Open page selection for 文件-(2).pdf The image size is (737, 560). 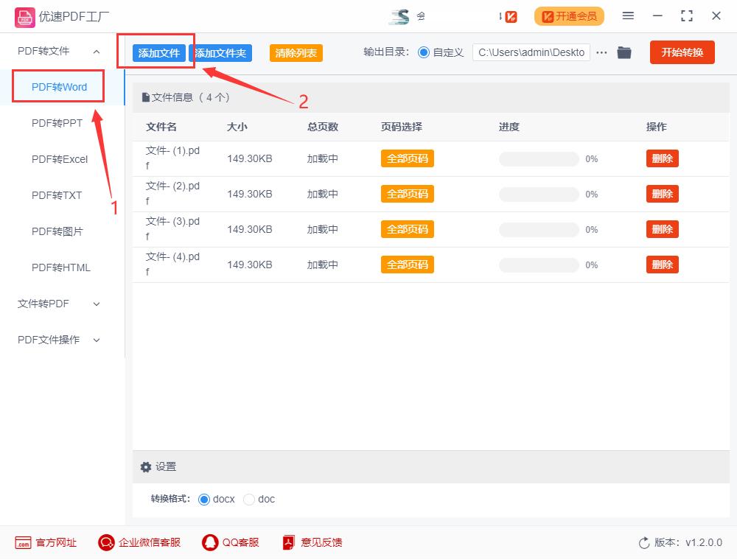[407, 193]
